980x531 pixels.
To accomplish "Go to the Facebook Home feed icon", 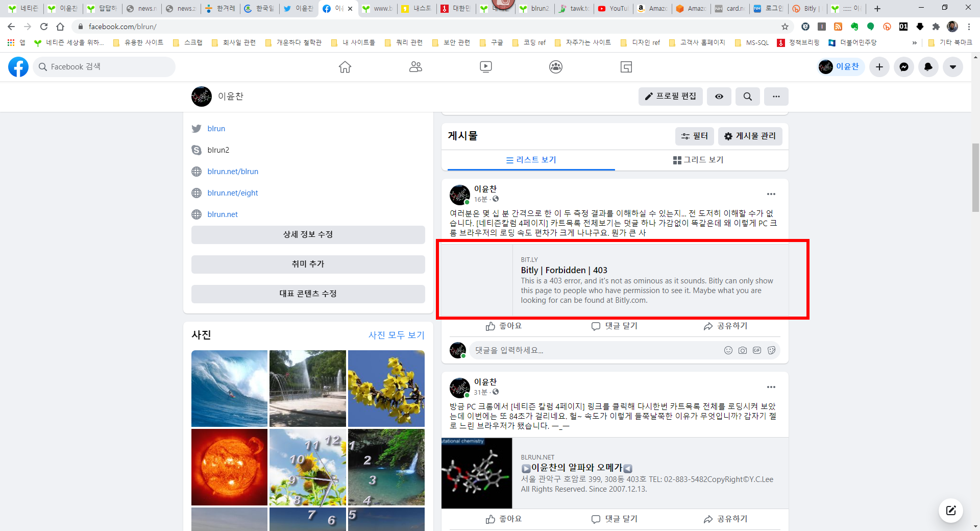I will (345, 67).
